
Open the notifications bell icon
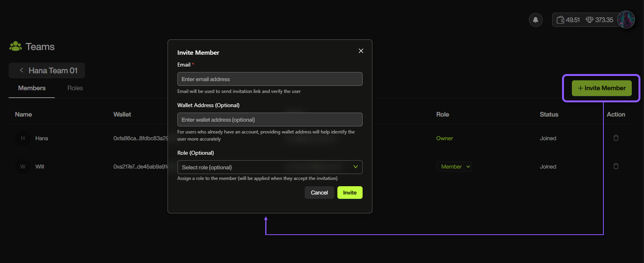click(536, 20)
